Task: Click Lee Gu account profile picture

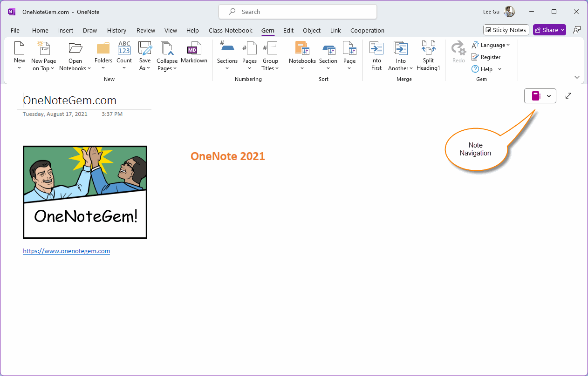Action: point(509,12)
